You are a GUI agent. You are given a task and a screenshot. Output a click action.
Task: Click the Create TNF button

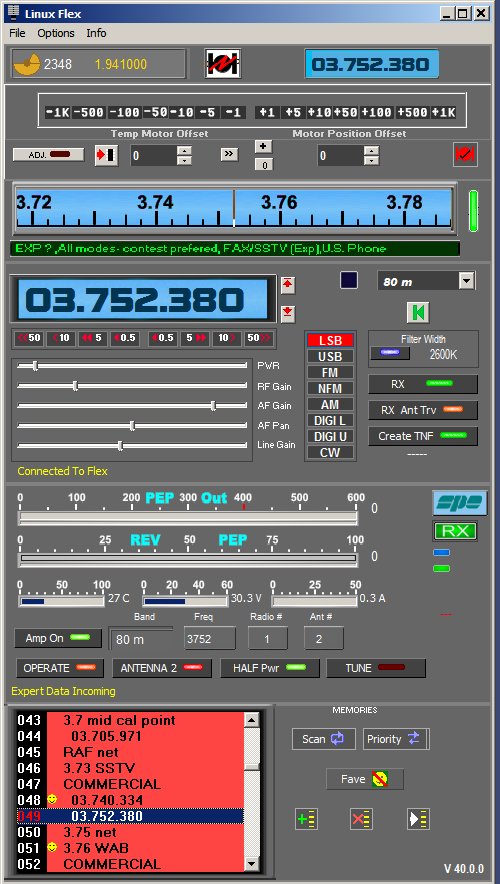click(423, 436)
